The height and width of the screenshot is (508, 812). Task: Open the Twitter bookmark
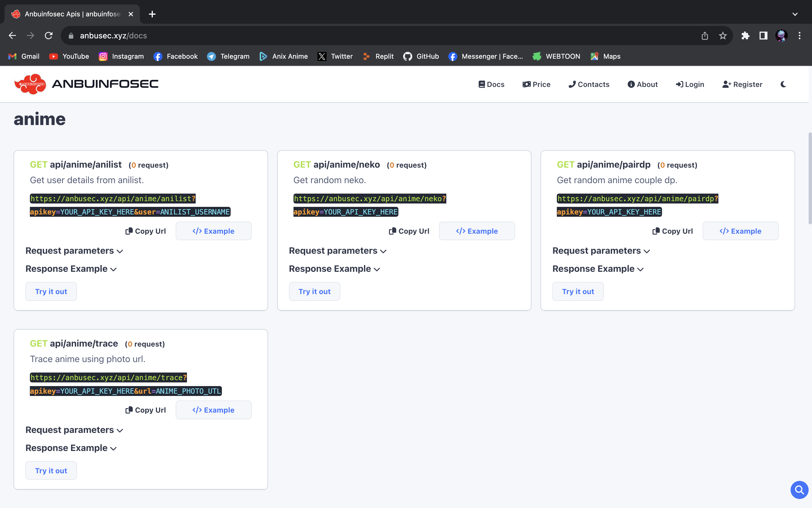(x=335, y=56)
